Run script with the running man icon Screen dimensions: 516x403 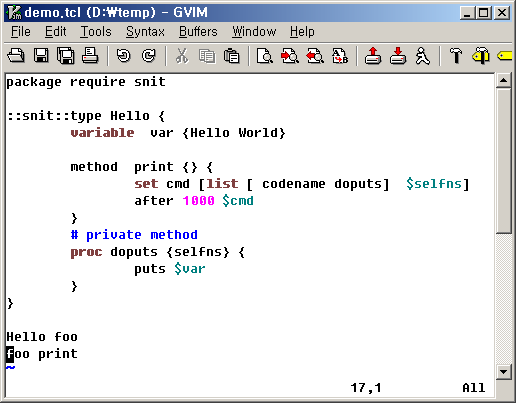coord(422,55)
